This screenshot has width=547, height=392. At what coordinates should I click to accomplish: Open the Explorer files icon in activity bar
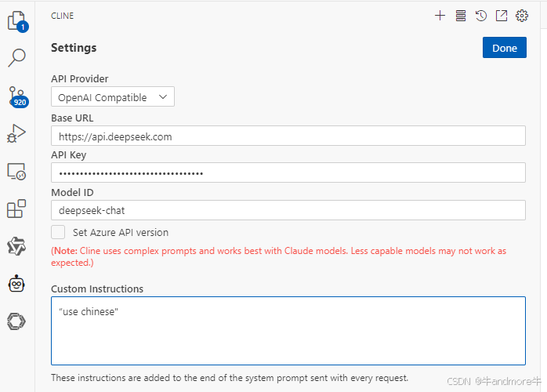point(17,21)
